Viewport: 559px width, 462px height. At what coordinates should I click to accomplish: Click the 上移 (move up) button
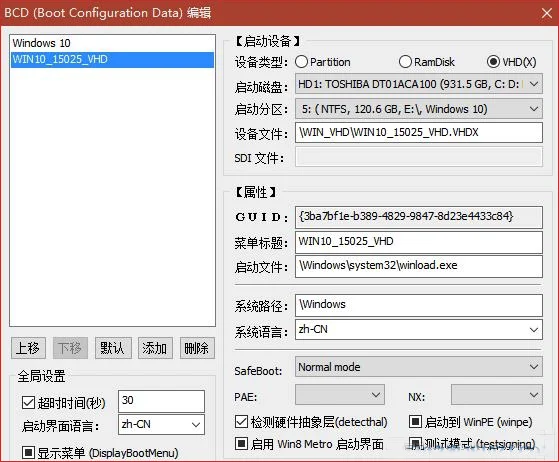pos(28,348)
